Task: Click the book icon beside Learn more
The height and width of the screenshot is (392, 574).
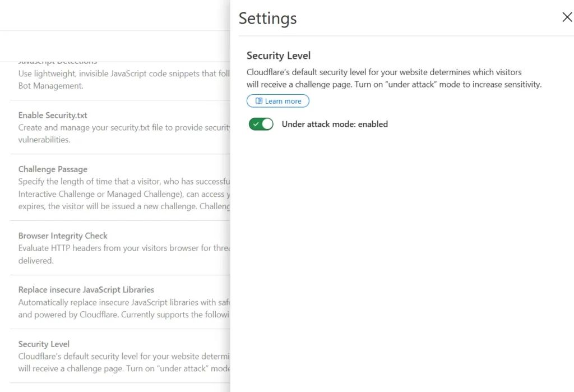Action: click(x=259, y=101)
